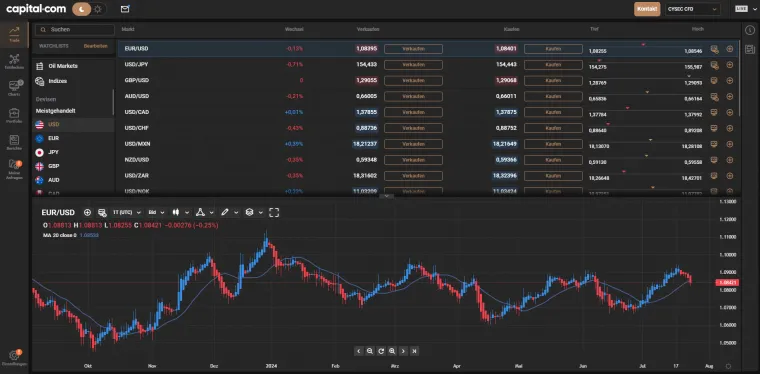This screenshot has width=760, height=374.
Task: Open the Bid price type dropdown
Action: (156, 212)
